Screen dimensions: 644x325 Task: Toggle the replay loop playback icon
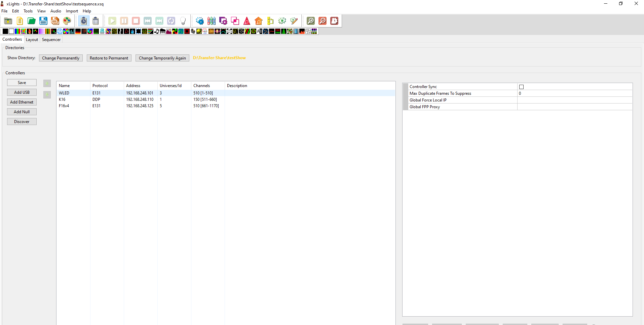coord(171,21)
